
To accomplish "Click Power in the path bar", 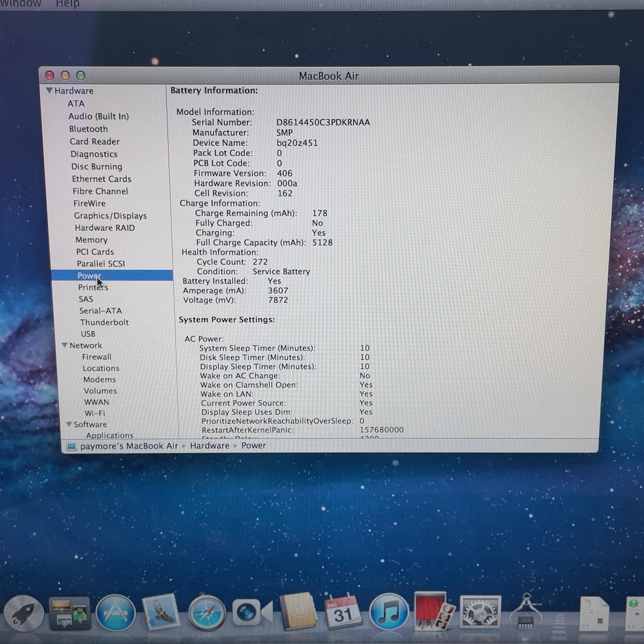I will pos(253,445).
